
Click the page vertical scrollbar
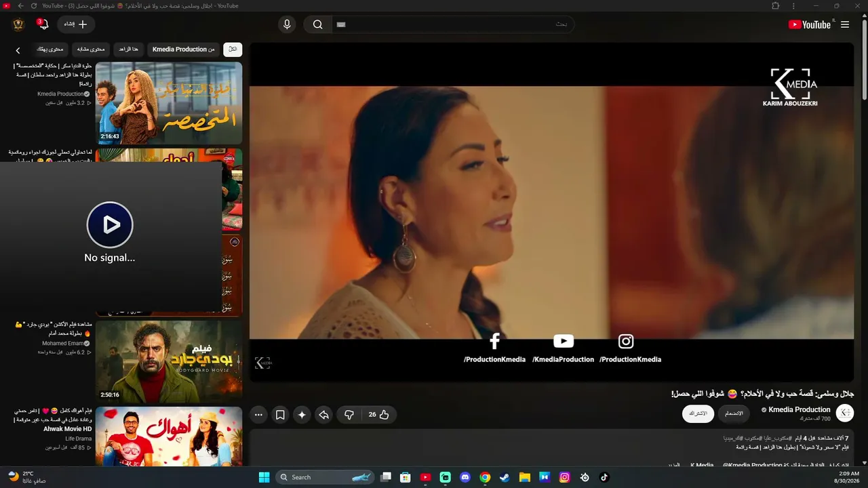tap(865, 61)
